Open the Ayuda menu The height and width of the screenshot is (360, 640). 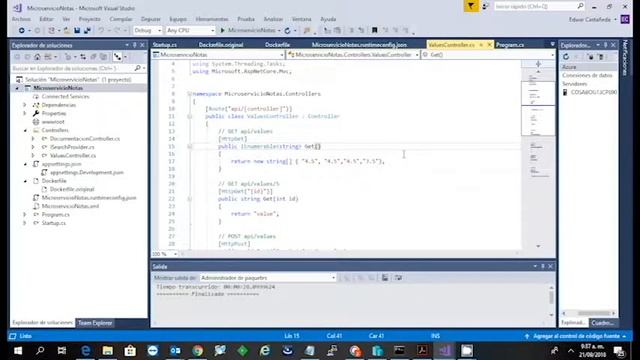(x=328, y=19)
